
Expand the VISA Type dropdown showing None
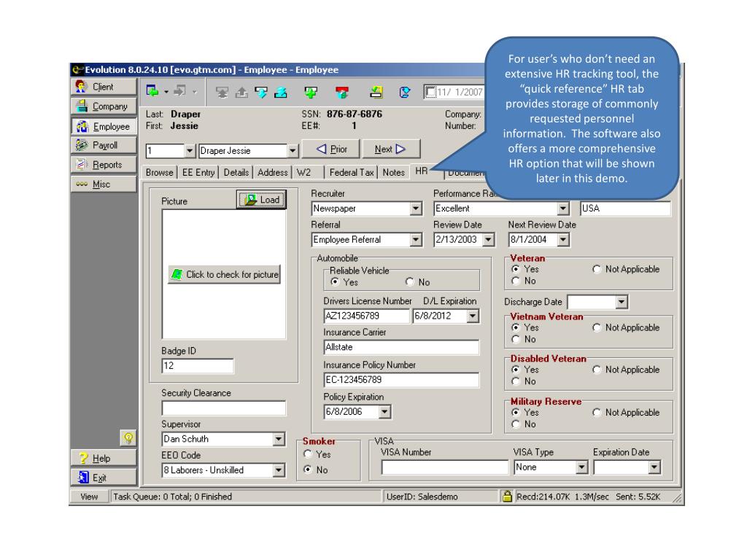coord(581,467)
